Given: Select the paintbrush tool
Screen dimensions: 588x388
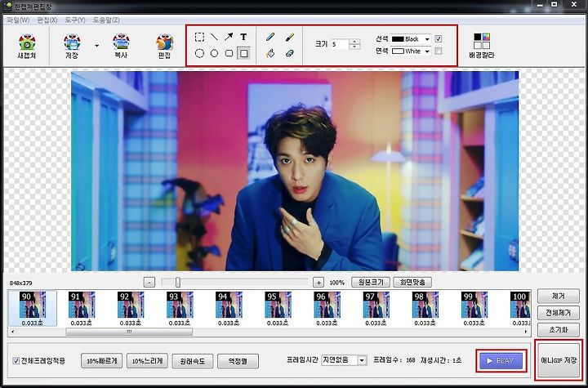Looking at the screenshot, I should [x=289, y=37].
